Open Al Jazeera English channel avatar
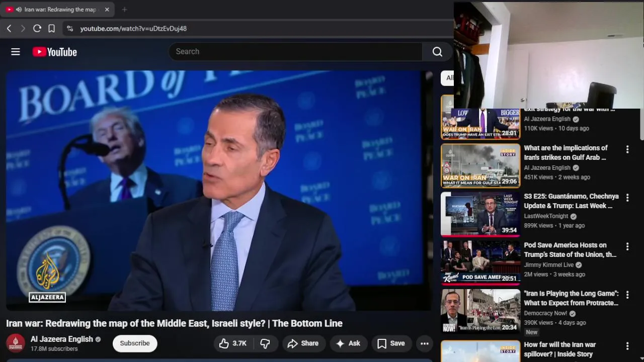The image size is (644, 362). (x=16, y=343)
